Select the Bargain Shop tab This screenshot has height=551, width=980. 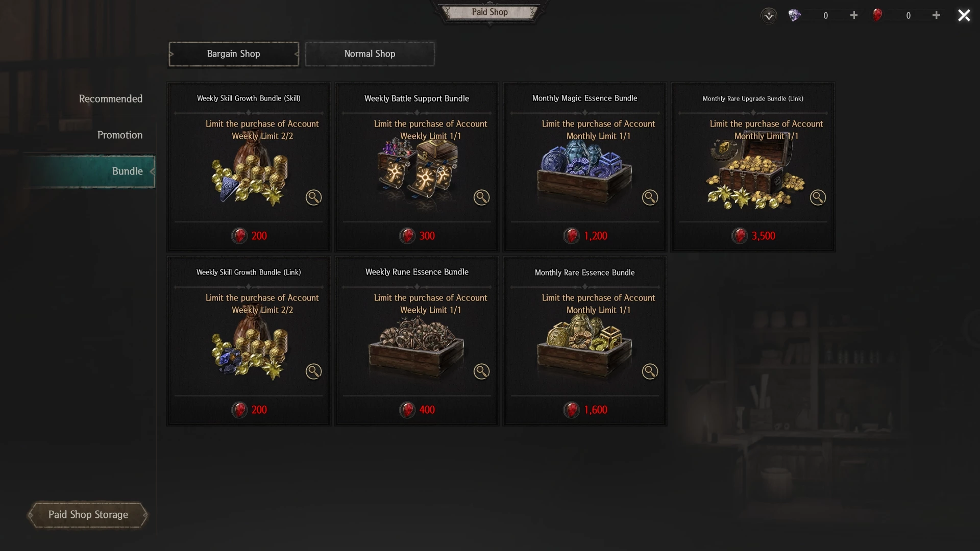[x=234, y=54]
